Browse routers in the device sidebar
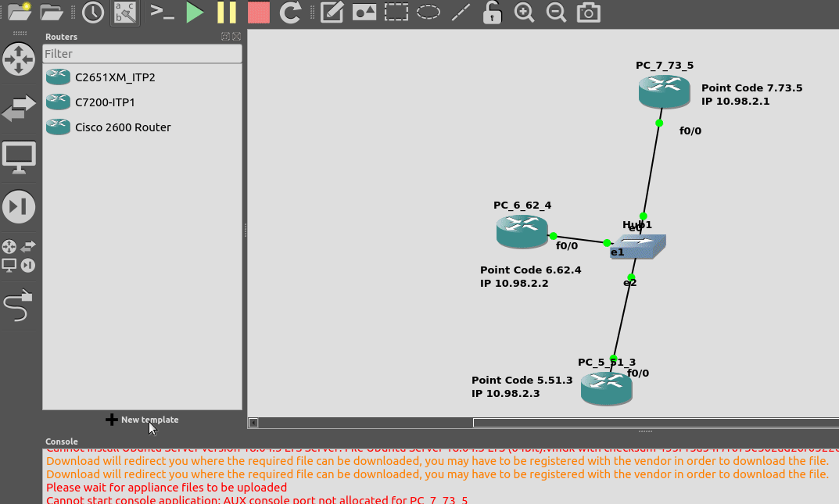 pos(19,59)
